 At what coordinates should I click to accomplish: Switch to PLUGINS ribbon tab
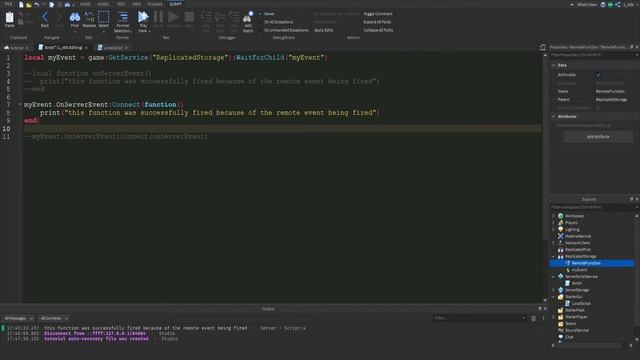[x=155, y=4]
